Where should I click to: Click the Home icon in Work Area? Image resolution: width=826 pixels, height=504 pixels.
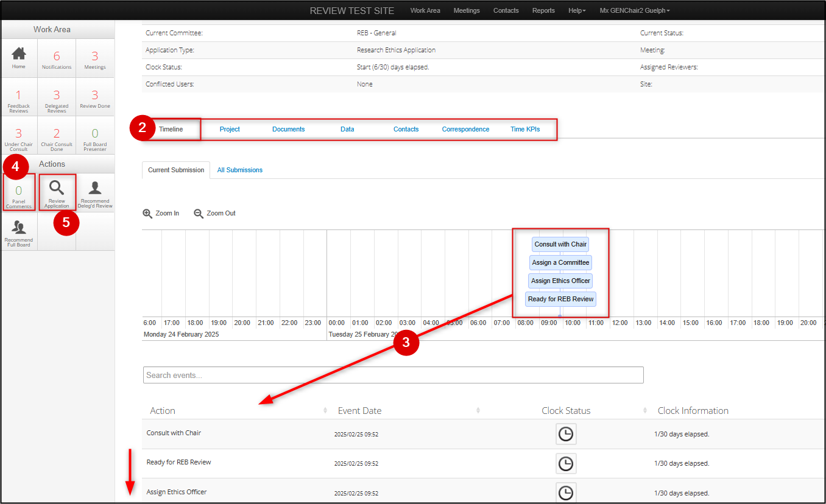pos(19,54)
